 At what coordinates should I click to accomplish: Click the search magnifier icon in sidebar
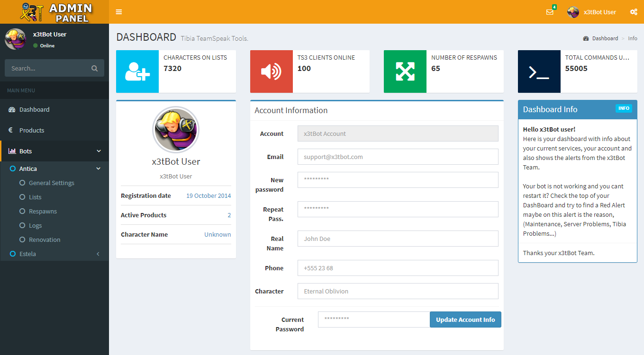tap(95, 68)
